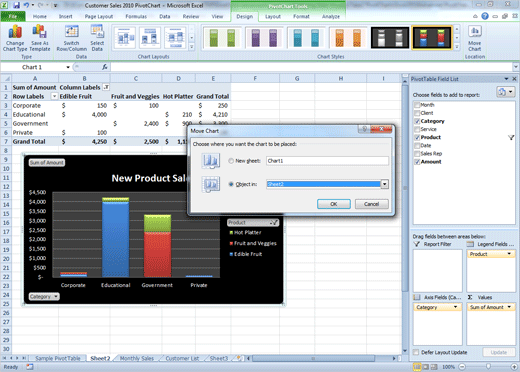The width and height of the screenshot is (520, 372).
Task: Open Column Labels filter dropdown
Action: (x=106, y=87)
